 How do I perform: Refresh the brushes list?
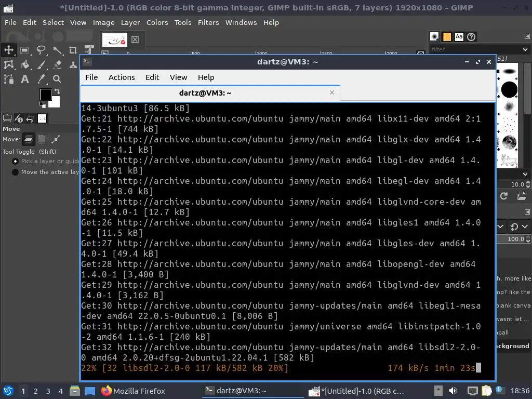[504, 196]
